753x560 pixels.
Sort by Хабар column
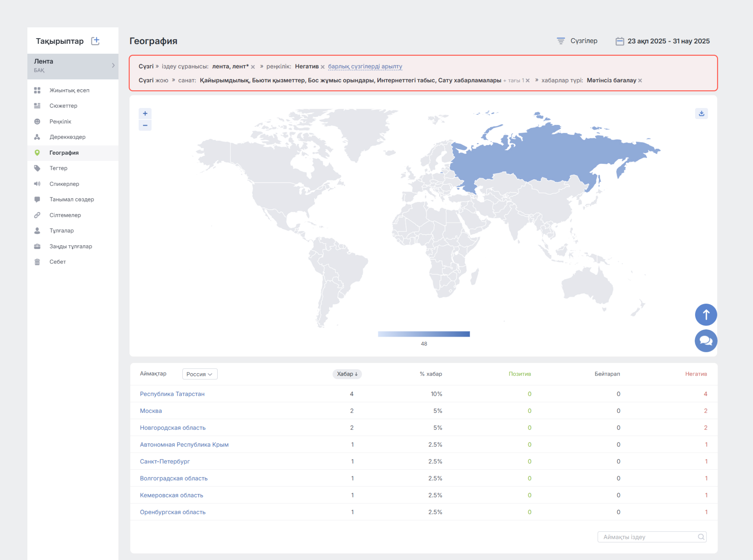click(347, 374)
